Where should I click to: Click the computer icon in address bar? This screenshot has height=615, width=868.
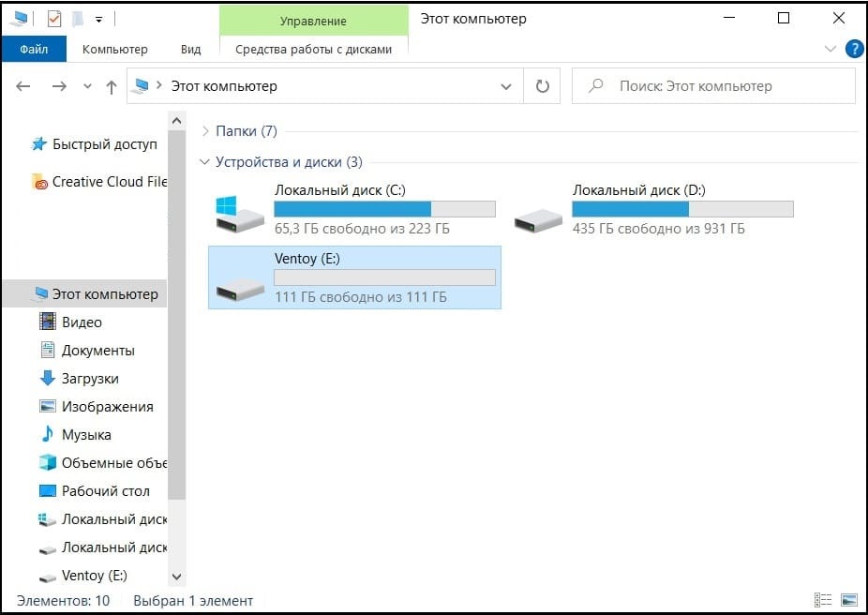tap(142, 86)
